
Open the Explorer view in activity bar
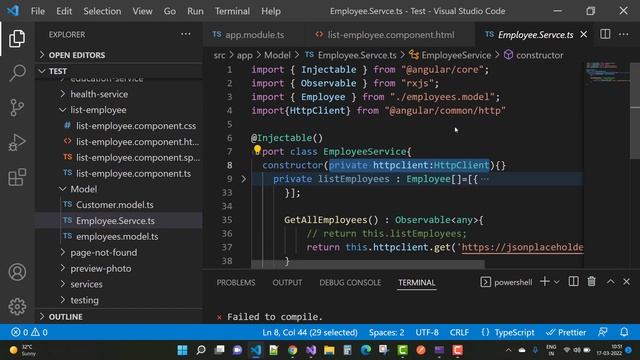tap(17, 38)
